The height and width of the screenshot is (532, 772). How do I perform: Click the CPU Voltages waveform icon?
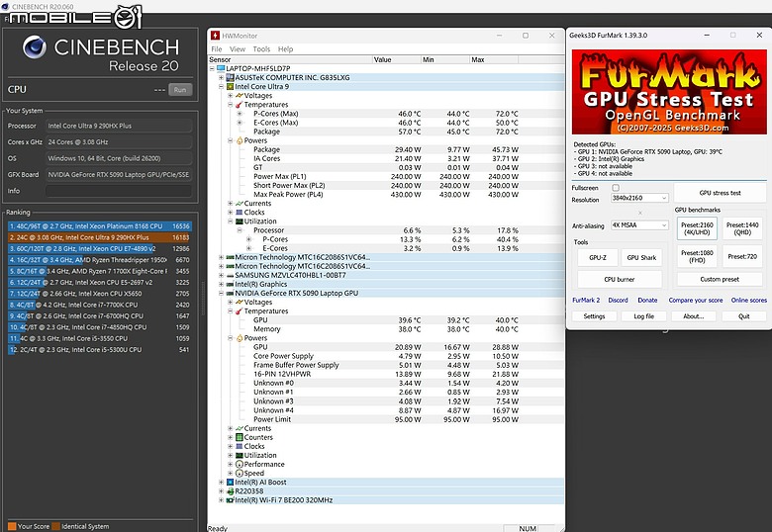tap(240, 96)
